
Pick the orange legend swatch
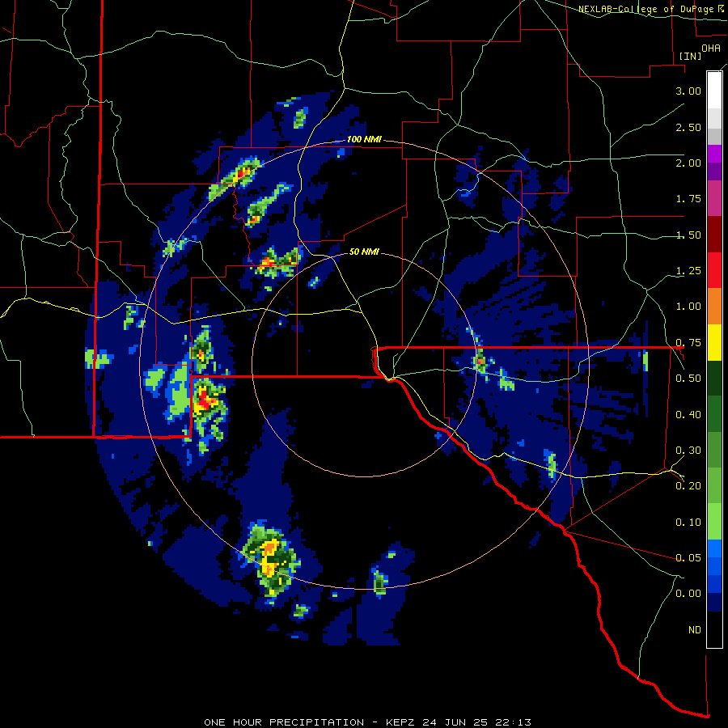point(714,307)
